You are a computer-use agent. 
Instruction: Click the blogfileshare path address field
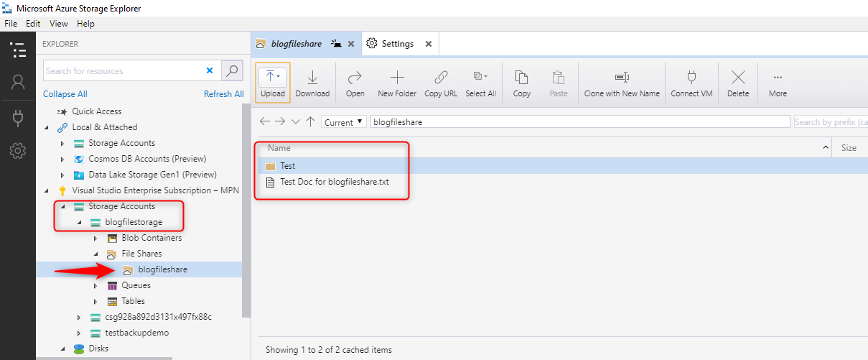[x=580, y=122]
